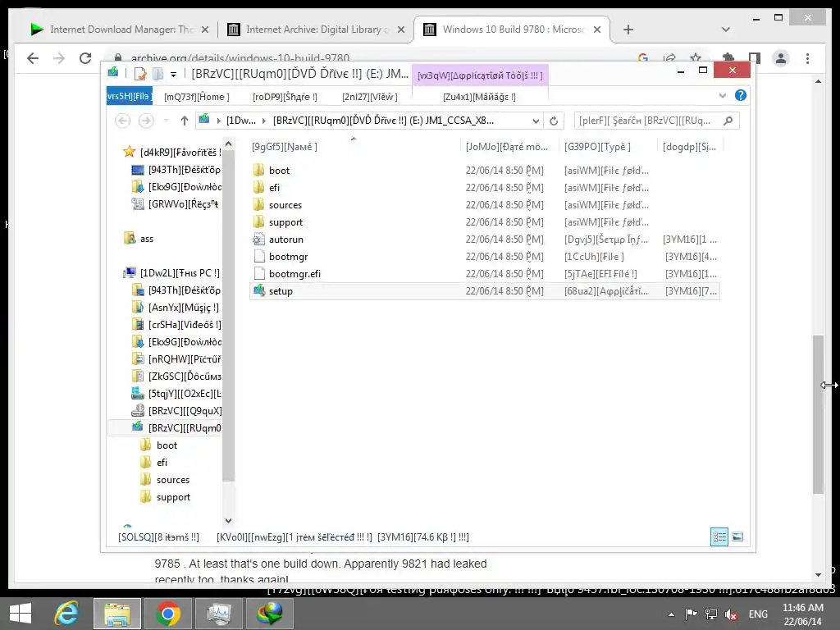840x630 pixels.
Task: Open Chrome three-dot menu
Action: pos(807,58)
